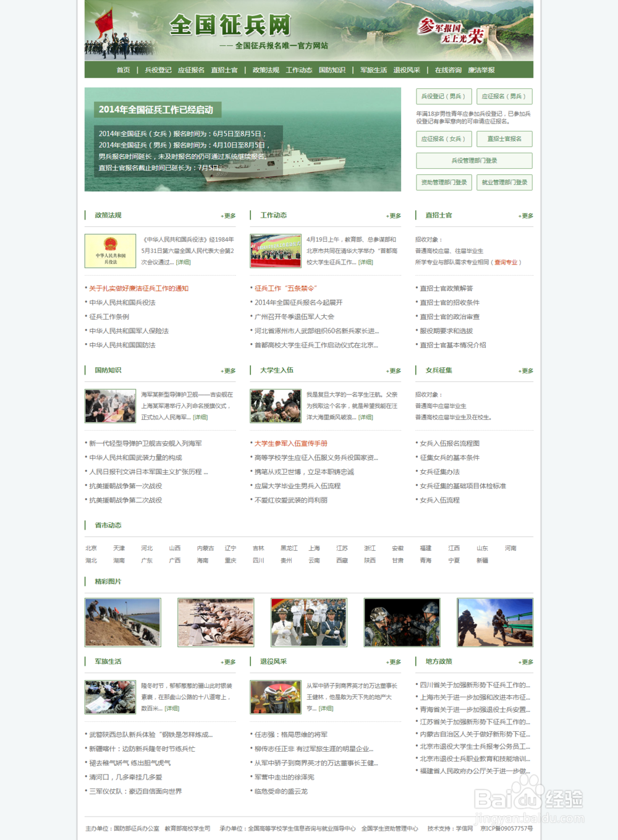Open 军营中走出的徐泽宪 link

pos(284,778)
